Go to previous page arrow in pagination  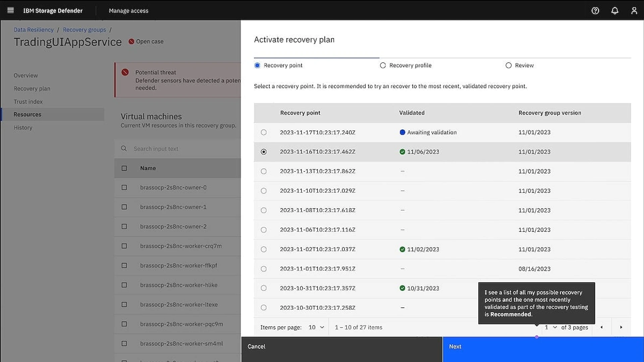click(601, 327)
